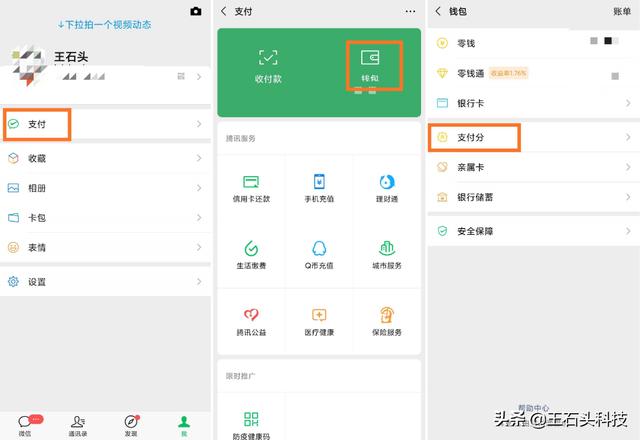Open 手机充值 phone top-up
This screenshot has height=440, width=640.
(319, 189)
